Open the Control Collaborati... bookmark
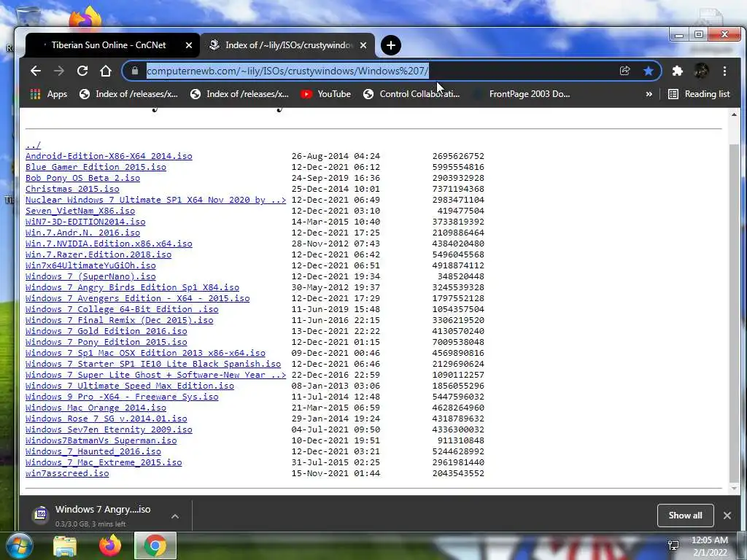Image resolution: width=747 pixels, height=560 pixels. pyautogui.click(x=411, y=94)
